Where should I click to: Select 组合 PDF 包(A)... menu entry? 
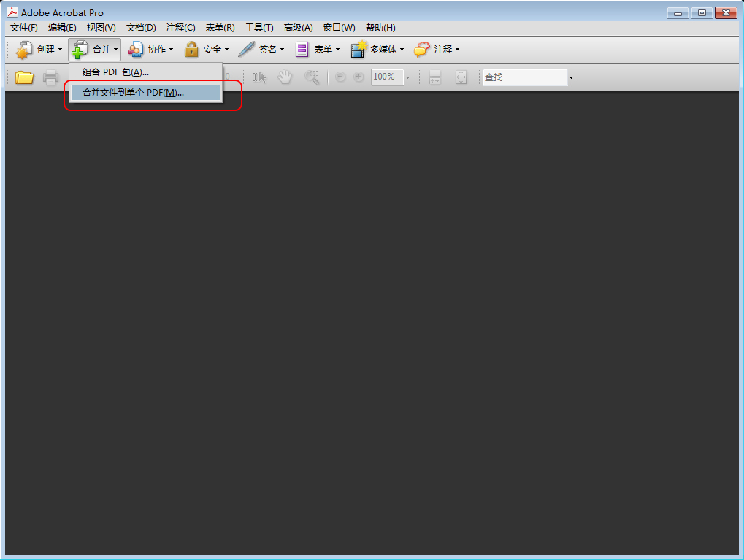(x=146, y=72)
